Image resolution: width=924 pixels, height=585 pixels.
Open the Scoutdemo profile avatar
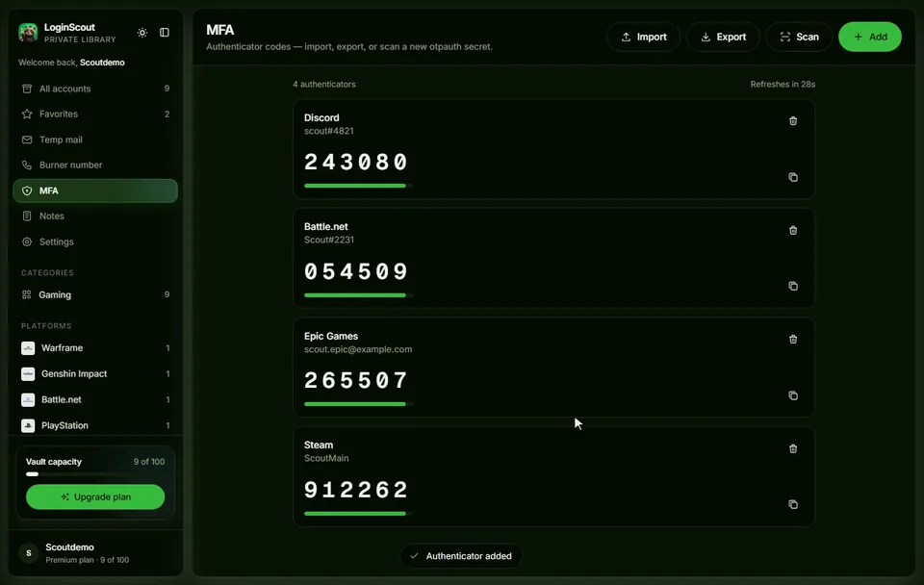[28, 552]
